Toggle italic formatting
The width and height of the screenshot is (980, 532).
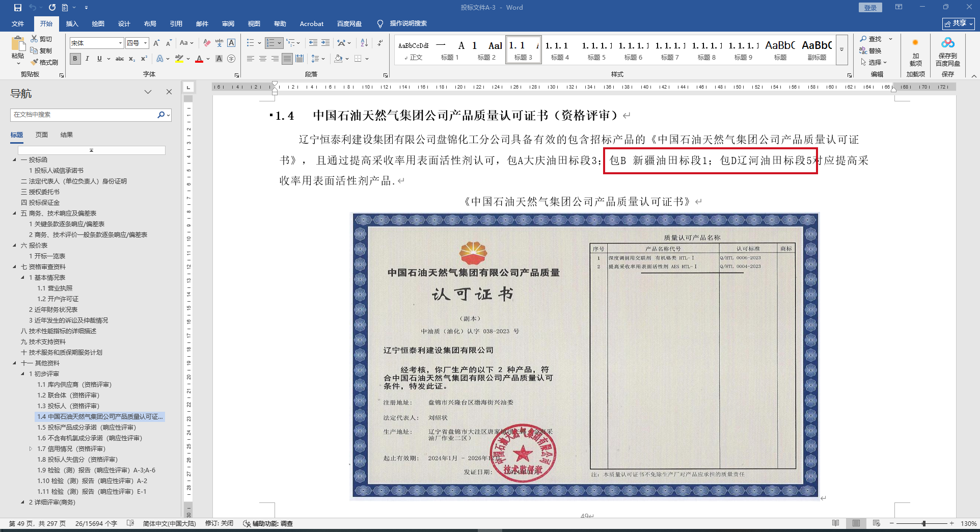click(x=87, y=59)
